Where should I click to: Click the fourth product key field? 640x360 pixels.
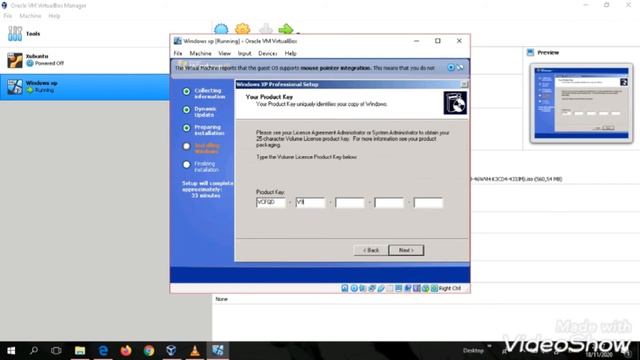(x=389, y=202)
